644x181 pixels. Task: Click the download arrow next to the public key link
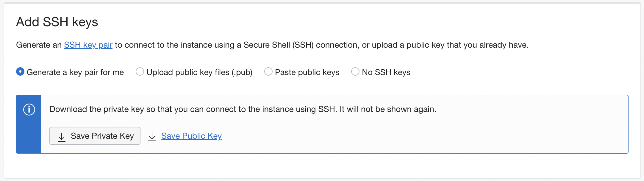point(152,136)
